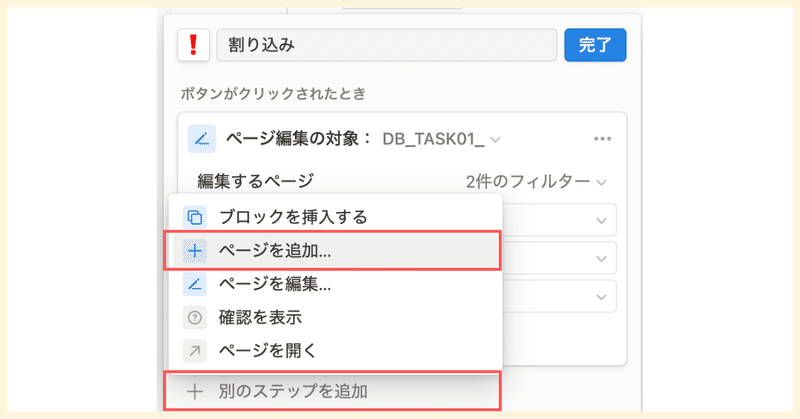800x419 pixels.
Task: Click the arrow icon of ページを開く
Action: click(194, 351)
